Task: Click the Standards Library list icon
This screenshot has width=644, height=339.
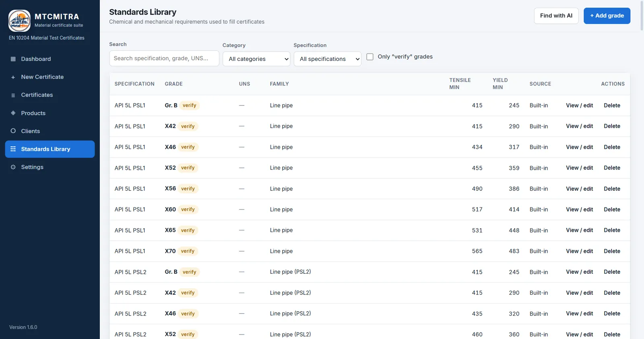Action: 13,149
